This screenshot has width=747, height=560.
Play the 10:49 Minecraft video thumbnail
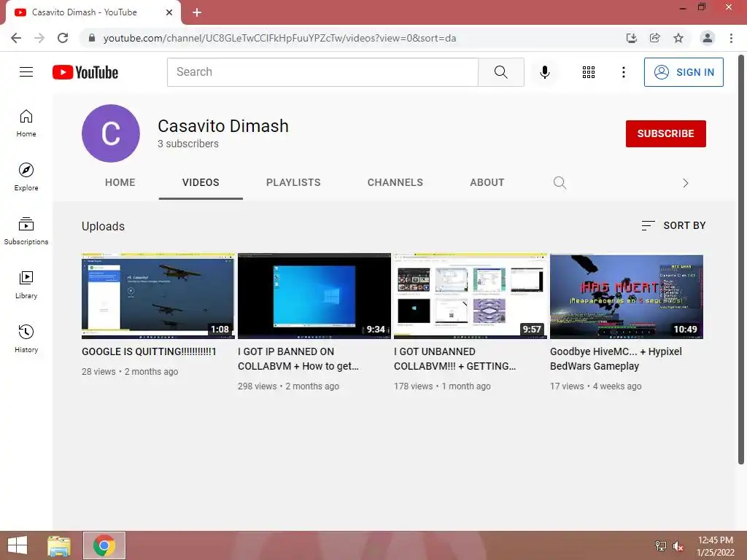[627, 296]
